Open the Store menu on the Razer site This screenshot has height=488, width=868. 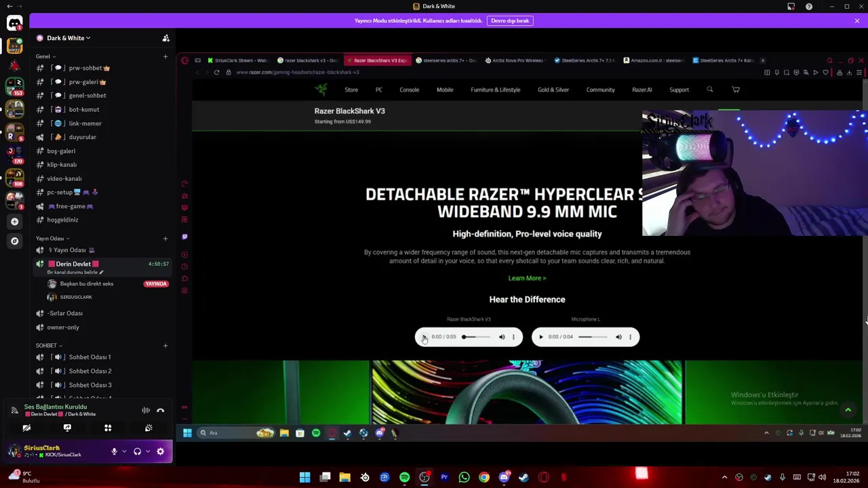point(351,89)
